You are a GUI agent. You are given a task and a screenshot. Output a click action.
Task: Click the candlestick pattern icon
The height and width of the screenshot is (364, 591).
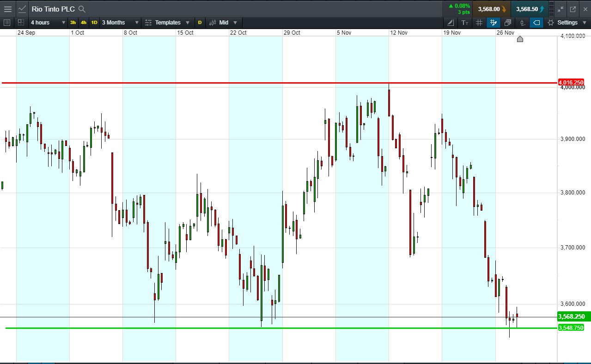[522, 22]
